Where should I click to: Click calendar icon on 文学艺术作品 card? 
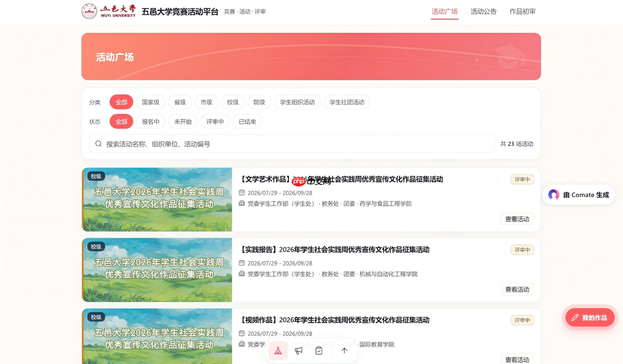pos(242,193)
